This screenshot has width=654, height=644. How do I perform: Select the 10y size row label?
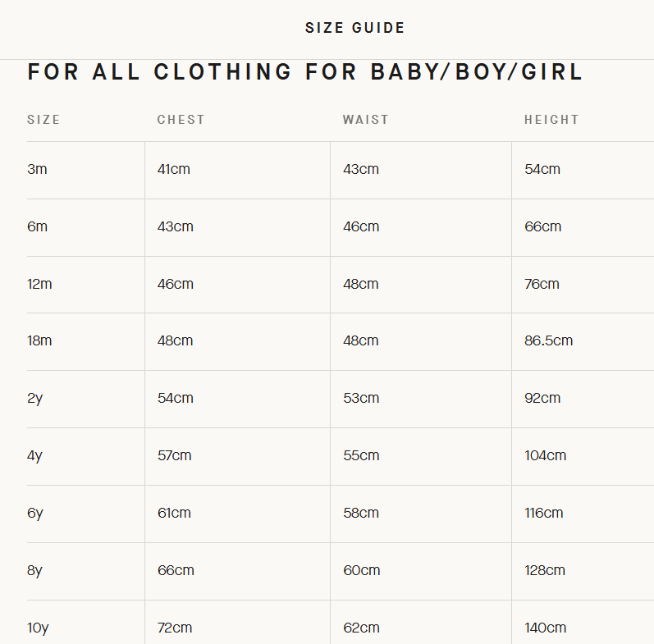coord(38,628)
